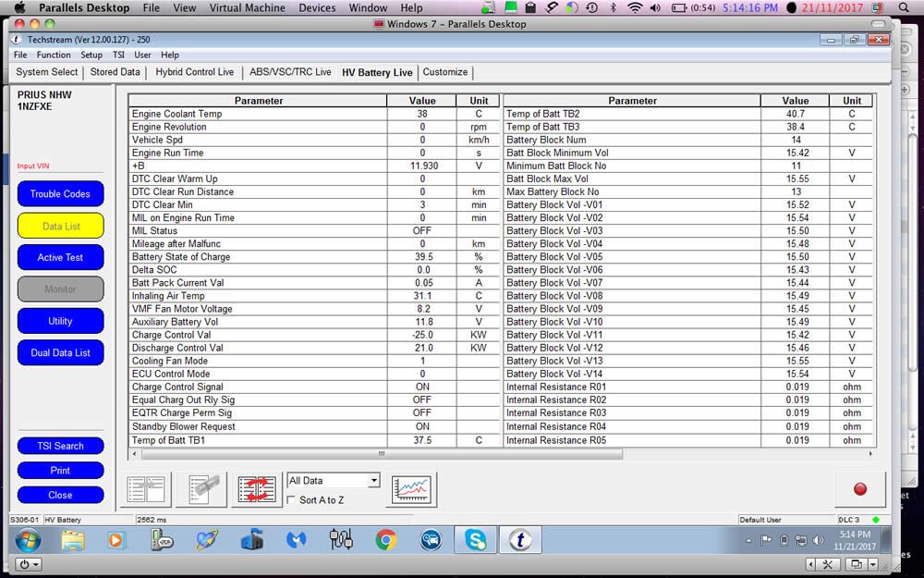Enable the Sort A to Z checkbox
This screenshot has width=924, height=578.
[292, 499]
